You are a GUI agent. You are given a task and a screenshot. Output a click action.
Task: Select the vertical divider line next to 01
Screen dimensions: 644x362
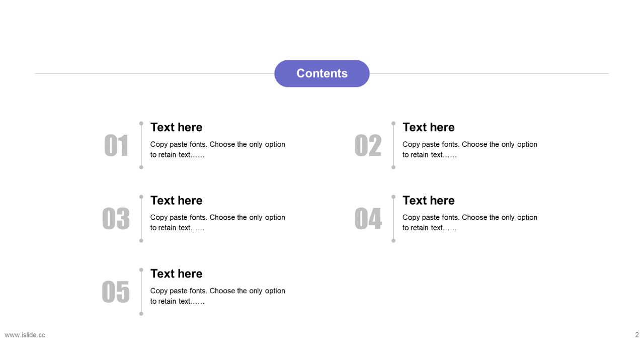click(x=141, y=145)
